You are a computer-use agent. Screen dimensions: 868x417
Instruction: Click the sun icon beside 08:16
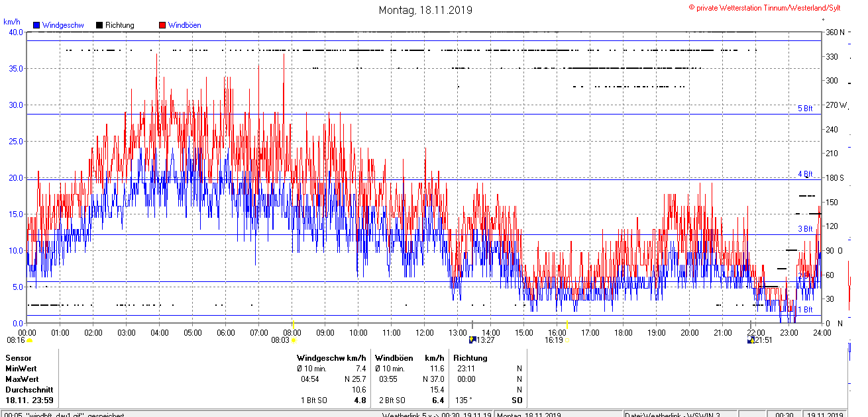(x=29, y=340)
